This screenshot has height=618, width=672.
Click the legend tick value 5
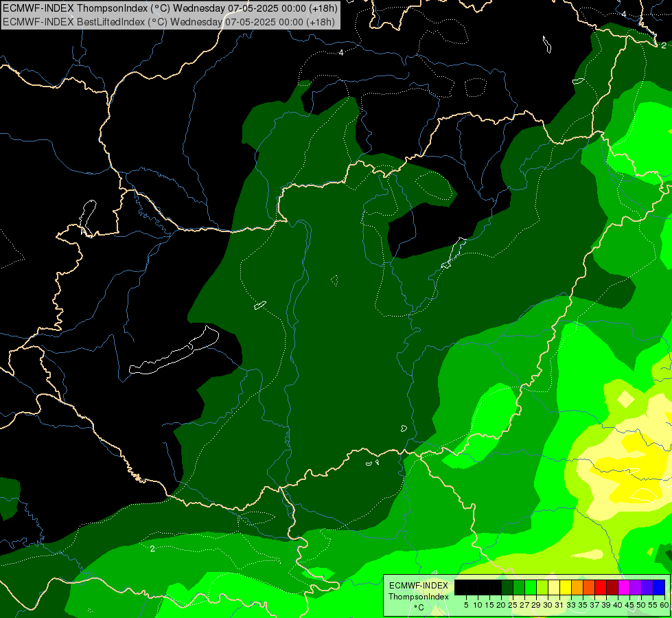[x=466, y=605]
